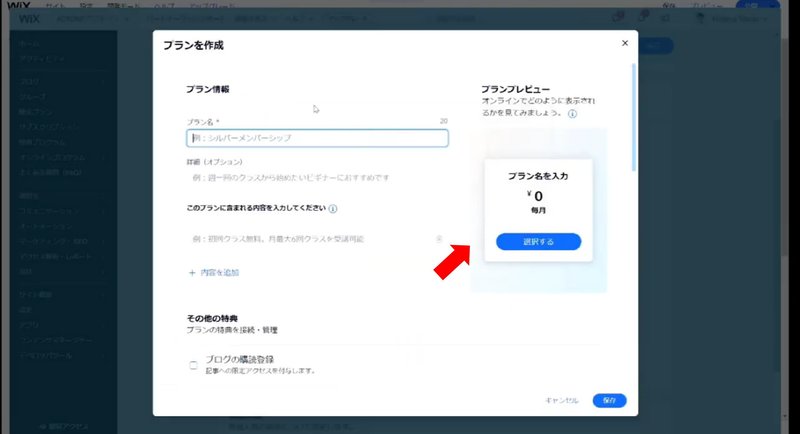Screen dimensions: 800x434
Task: Click the dialog's vertical scrollbar thumb
Action: point(634,117)
